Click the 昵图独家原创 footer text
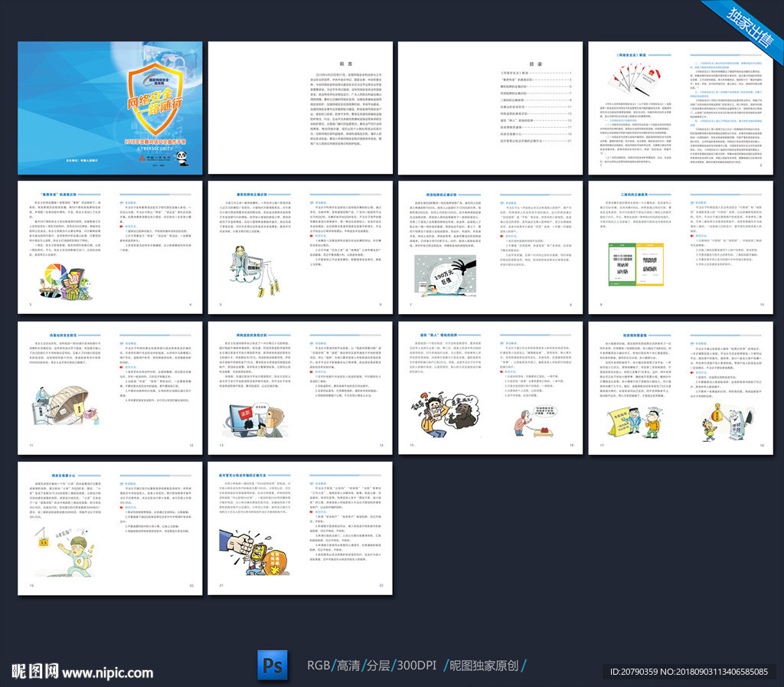The width and height of the screenshot is (784, 687). pyautogui.click(x=484, y=666)
